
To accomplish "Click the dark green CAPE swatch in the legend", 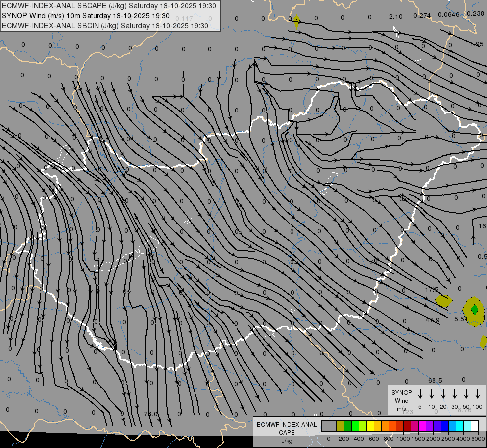I will [348, 426].
